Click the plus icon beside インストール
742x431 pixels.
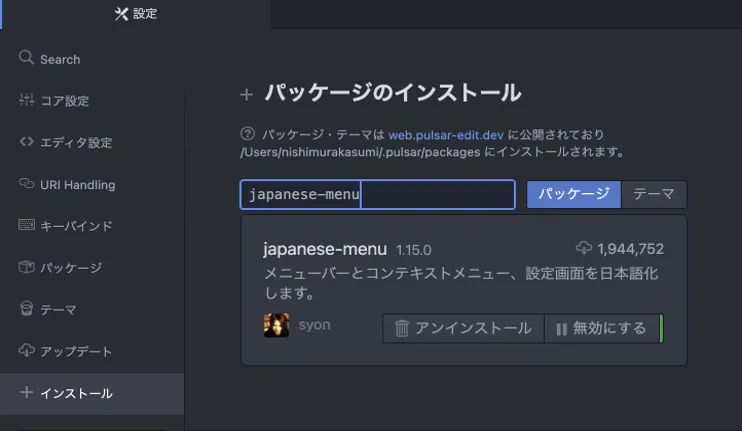click(x=26, y=392)
